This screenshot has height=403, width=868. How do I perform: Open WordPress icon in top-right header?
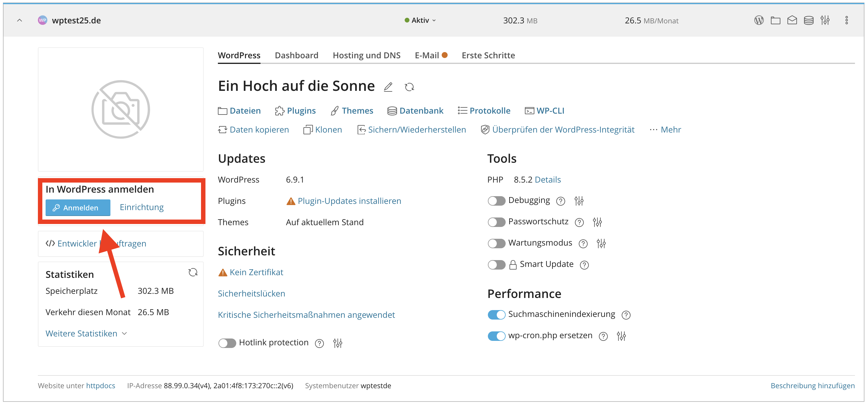coord(758,20)
